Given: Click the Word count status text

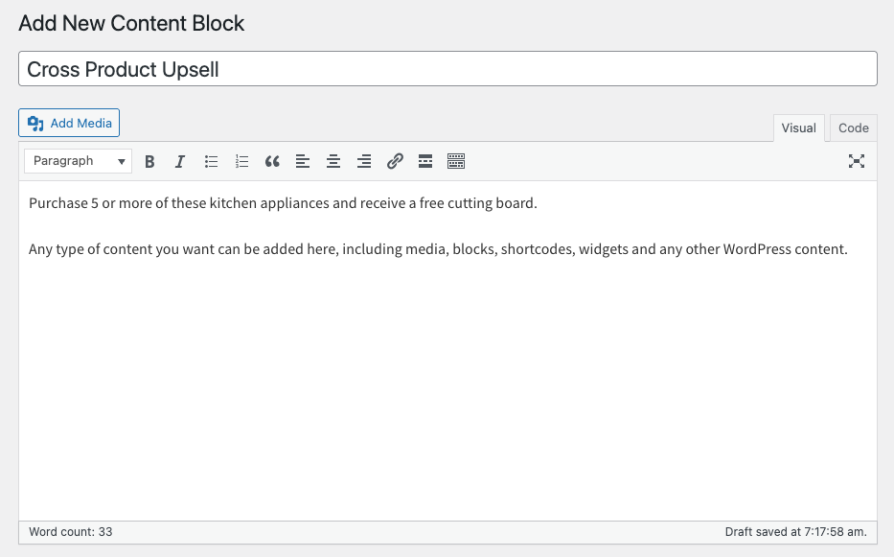Looking at the screenshot, I should (70, 532).
